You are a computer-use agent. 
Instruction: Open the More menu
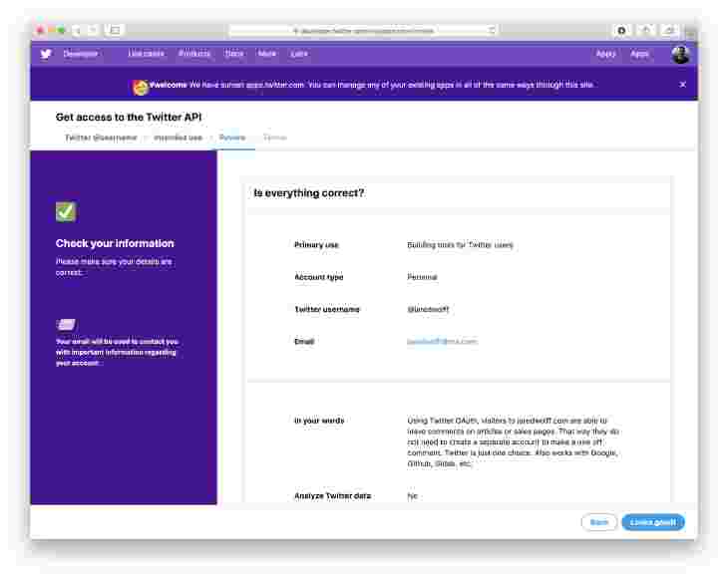point(267,54)
